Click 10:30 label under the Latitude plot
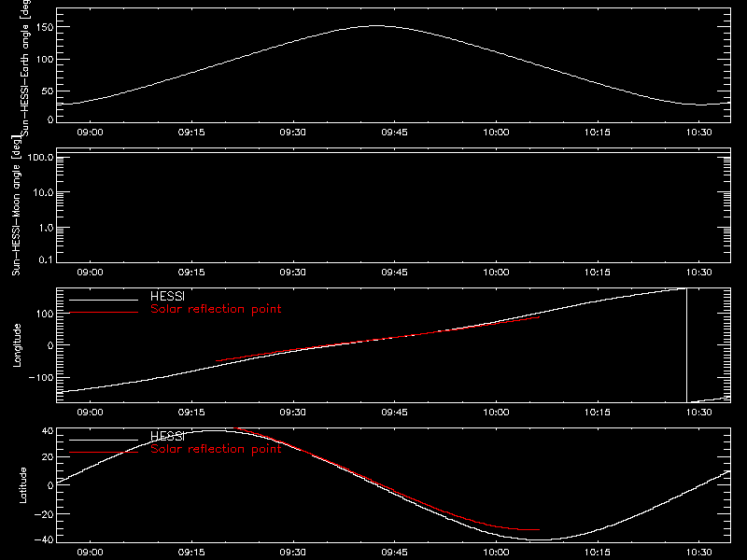This screenshot has width=747, height=560. [698, 552]
